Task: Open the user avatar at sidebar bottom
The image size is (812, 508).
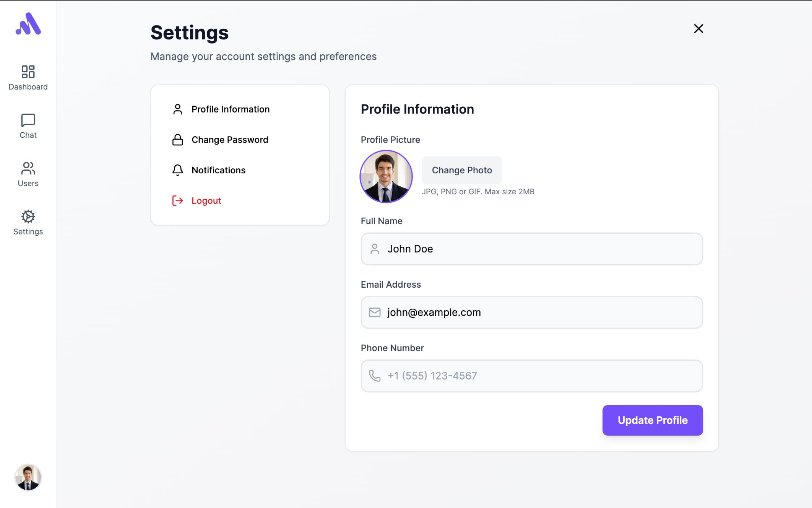Action: pos(28,477)
